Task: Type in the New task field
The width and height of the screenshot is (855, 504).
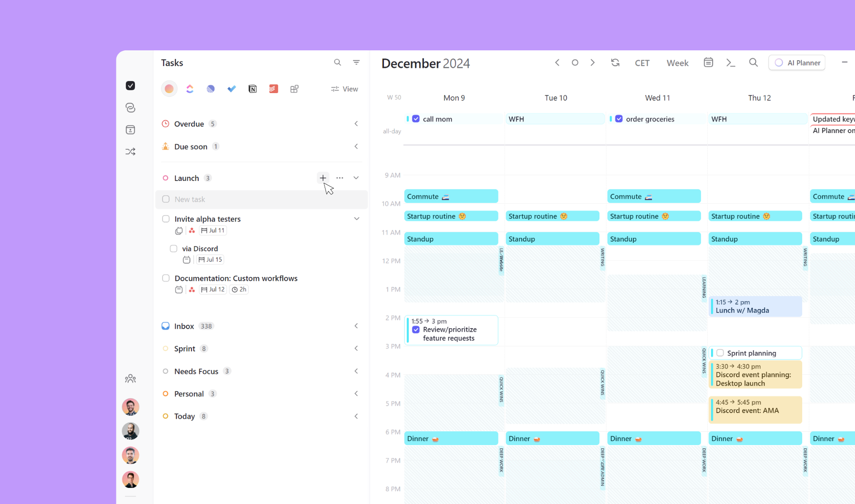Action: tap(261, 199)
